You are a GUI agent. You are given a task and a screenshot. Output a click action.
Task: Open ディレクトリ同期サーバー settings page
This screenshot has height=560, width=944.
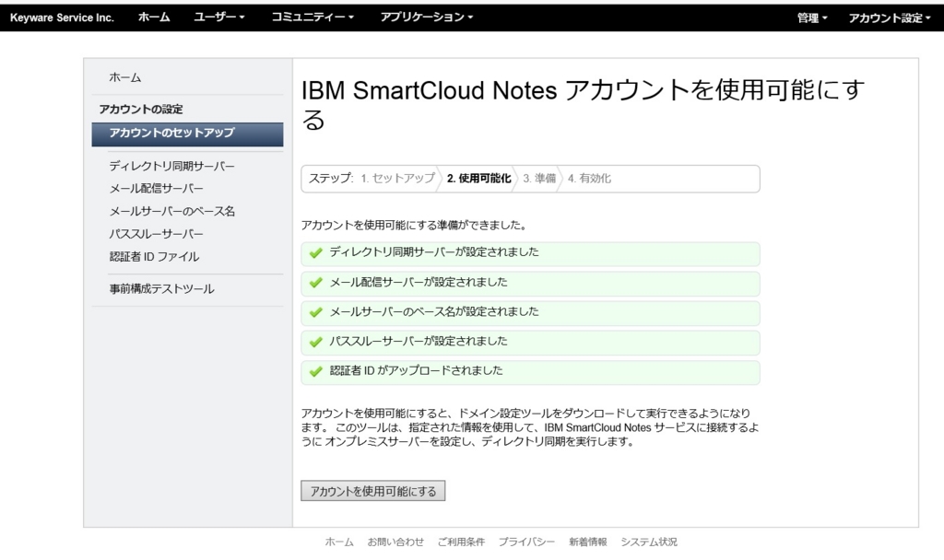coord(171,166)
